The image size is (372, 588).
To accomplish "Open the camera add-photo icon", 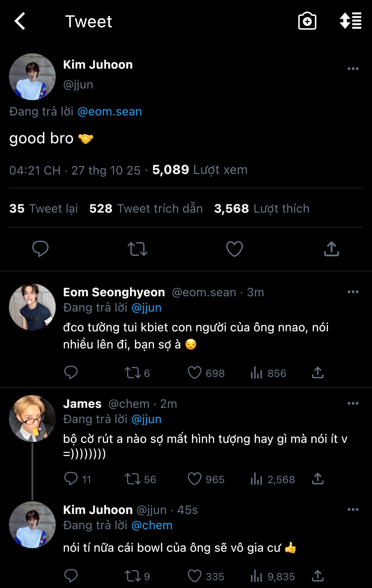I will [307, 21].
